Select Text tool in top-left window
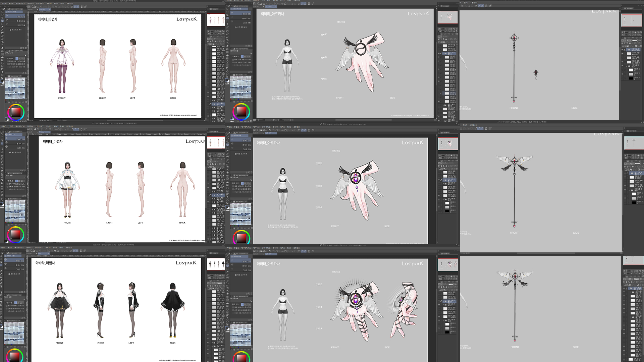Screen dimensions: 644x362 tap(2, 72)
